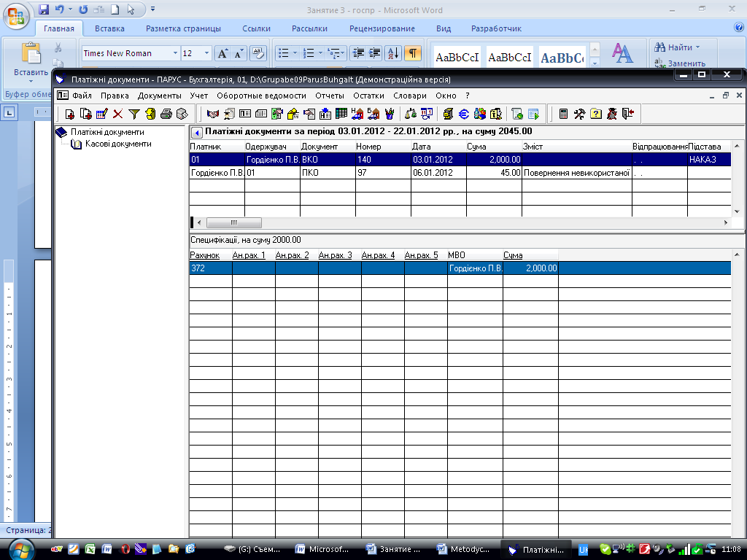
Task: Click the spy detective icon
Action: [x=612, y=114]
